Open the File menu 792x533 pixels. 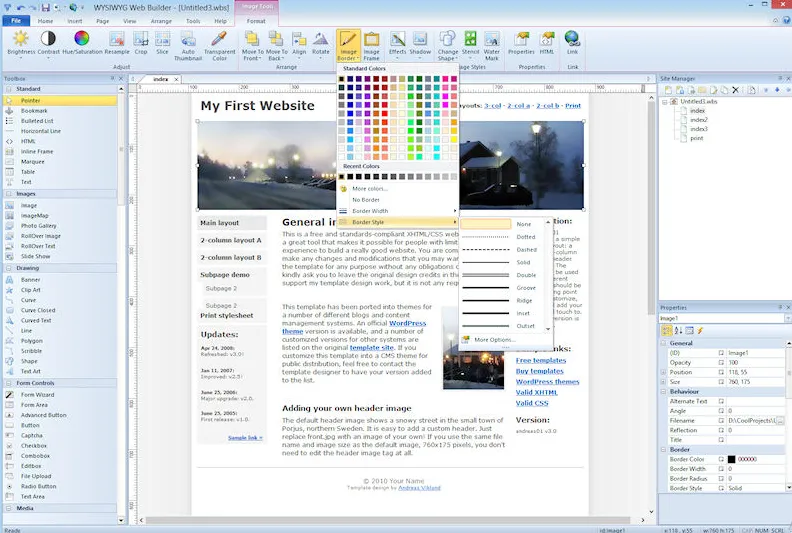click(16, 21)
